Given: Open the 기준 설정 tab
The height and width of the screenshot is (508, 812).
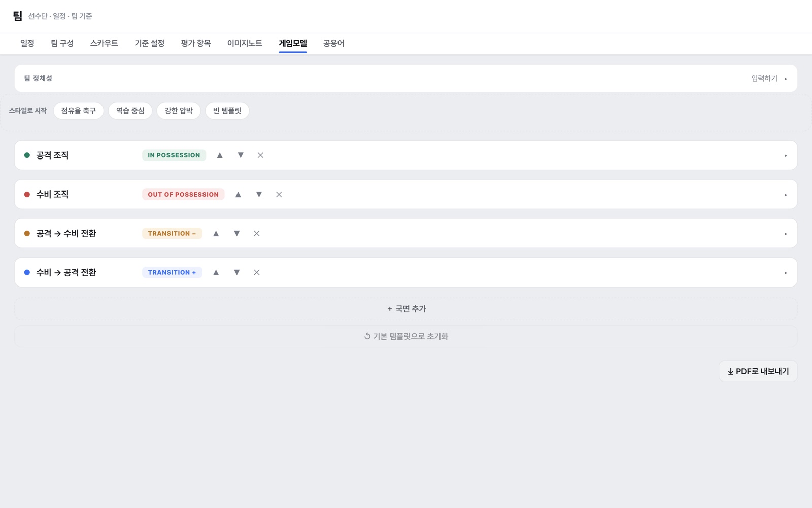Looking at the screenshot, I should tap(149, 44).
